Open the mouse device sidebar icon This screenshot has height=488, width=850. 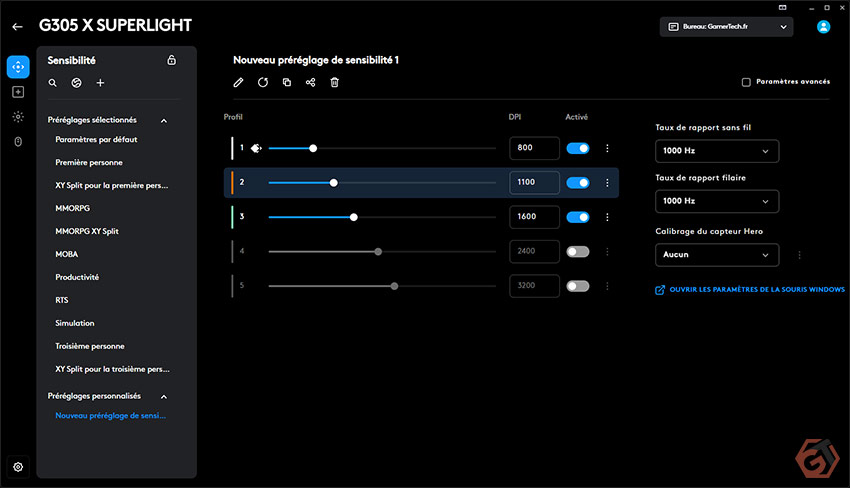pos(18,142)
